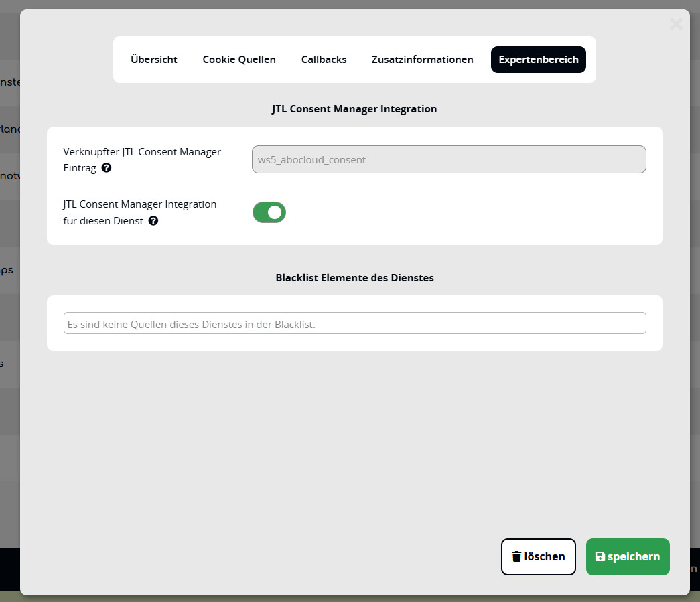The image size is (700, 602).
Task: Select the Expertenbereich tab
Action: 539,60
